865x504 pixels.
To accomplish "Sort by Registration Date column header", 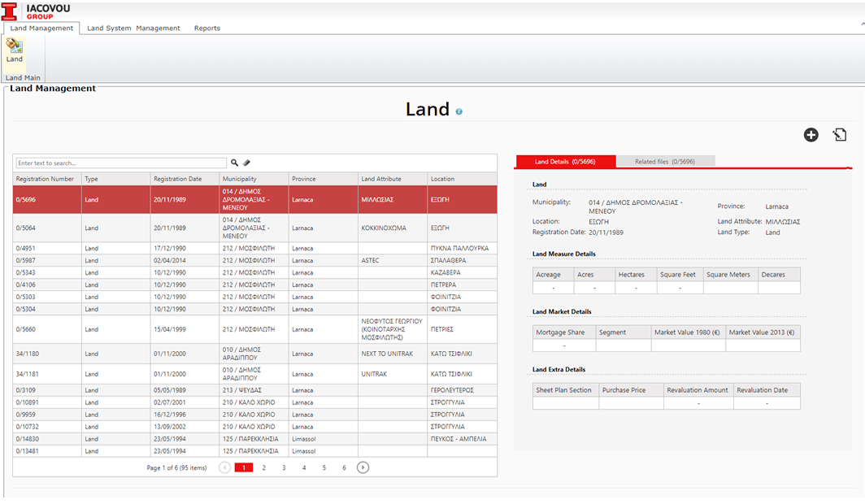I will click(177, 179).
